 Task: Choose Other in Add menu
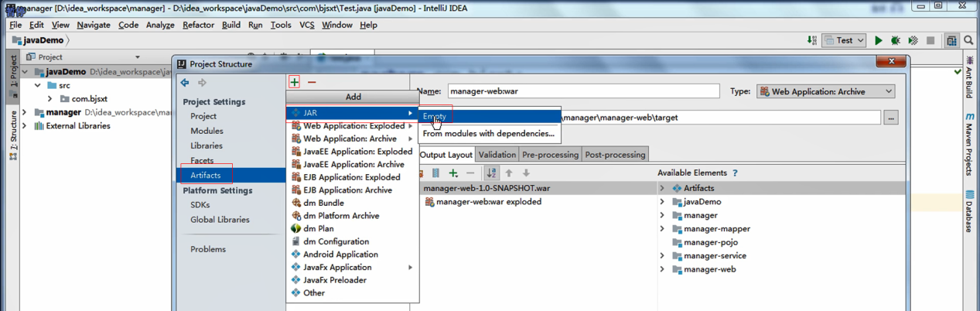tap(353, 292)
